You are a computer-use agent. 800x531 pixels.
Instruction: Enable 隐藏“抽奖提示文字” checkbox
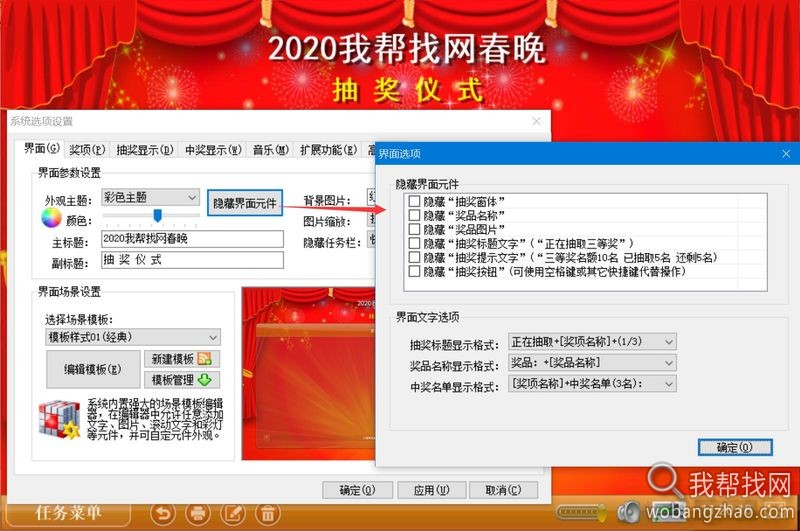[414, 257]
